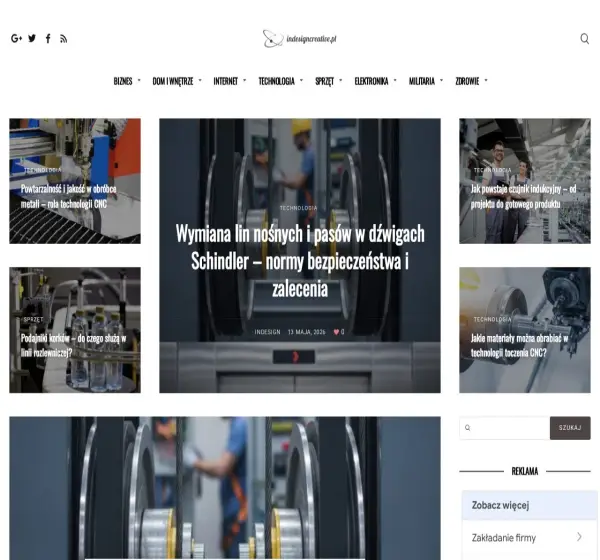
Task: Click into the sidebar search input field
Action: [x=504, y=428]
